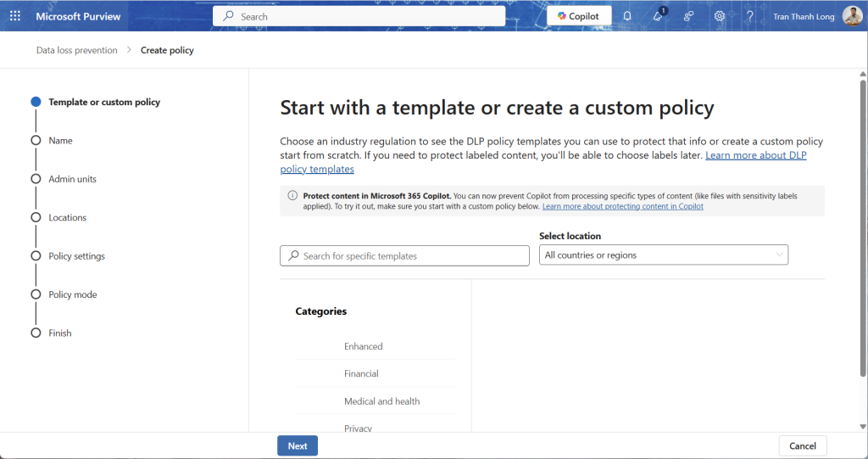Click the user profile avatar picture
Screen dimensions: 868x459
(x=852, y=16)
